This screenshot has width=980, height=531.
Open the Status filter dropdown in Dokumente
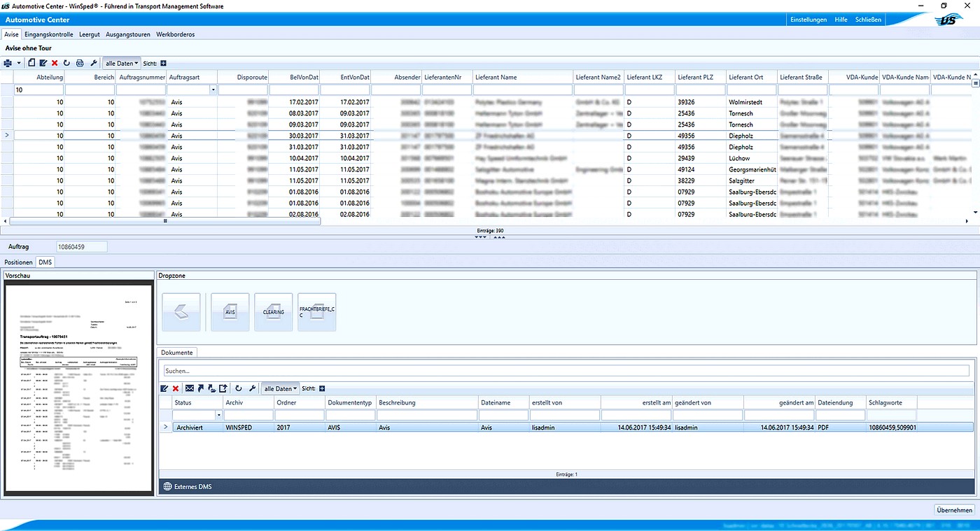point(218,415)
